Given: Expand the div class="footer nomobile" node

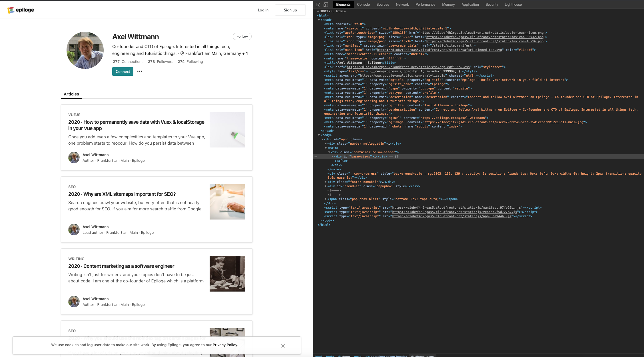Looking at the screenshot, I should tap(326, 182).
